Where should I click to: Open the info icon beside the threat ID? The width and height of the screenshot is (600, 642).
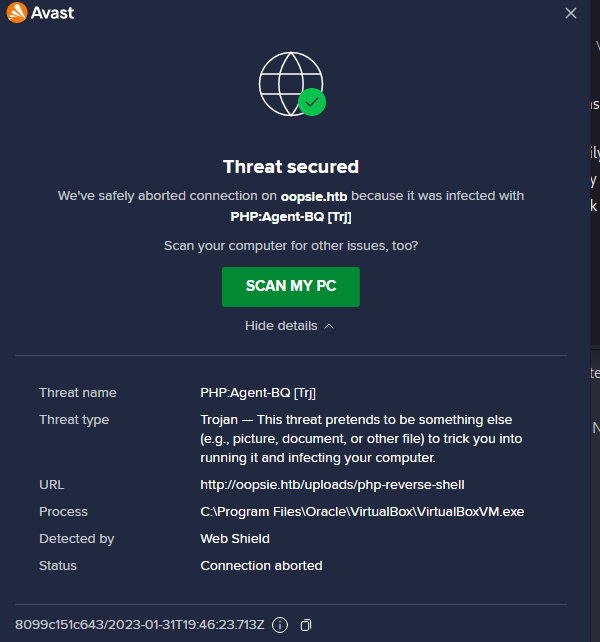tap(280, 625)
